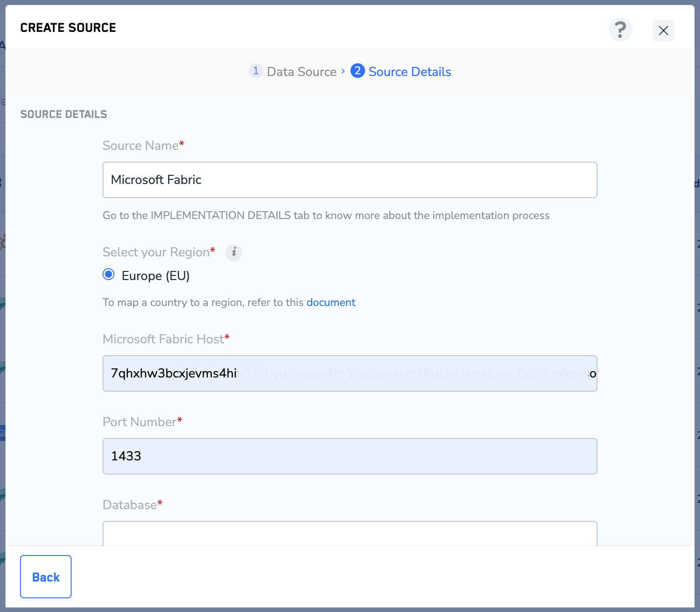Click the region info icon
Screen dimensions: 700x612
click(x=234, y=252)
